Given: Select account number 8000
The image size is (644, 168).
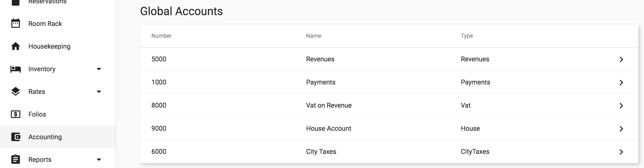Looking at the screenshot, I should [x=159, y=105].
